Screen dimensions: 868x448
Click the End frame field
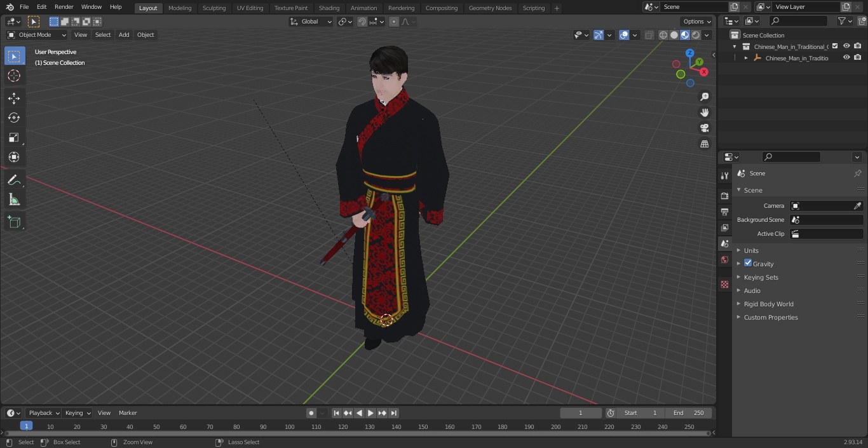coord(689,413)
